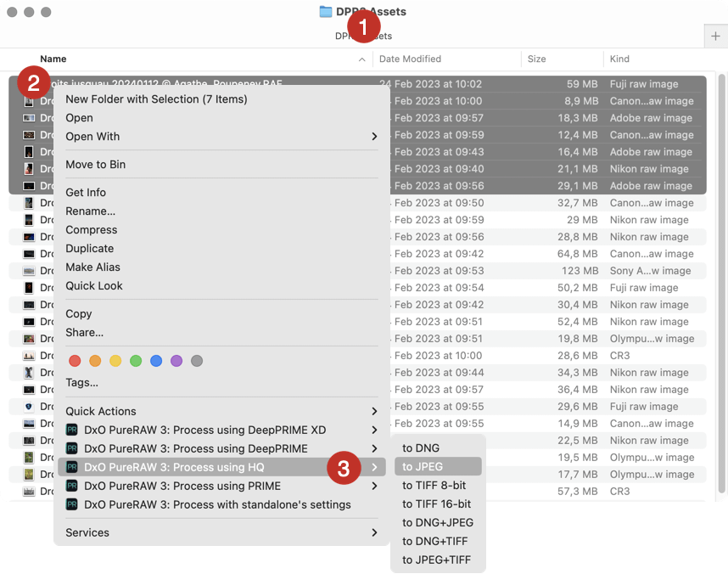Viewport: 728px width, 574px height.
Task: Select thumbnail of the 64,8 MB Canon file
Action: (x=29, y=254)
